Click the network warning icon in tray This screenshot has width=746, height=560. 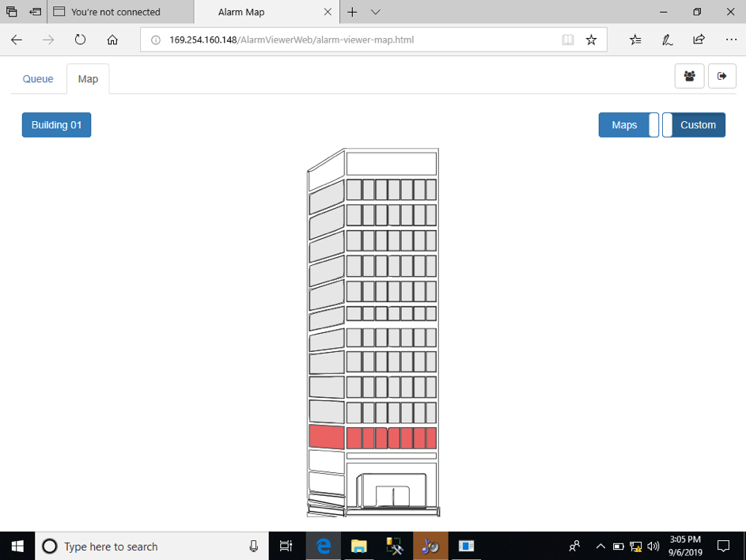point(635,547)
